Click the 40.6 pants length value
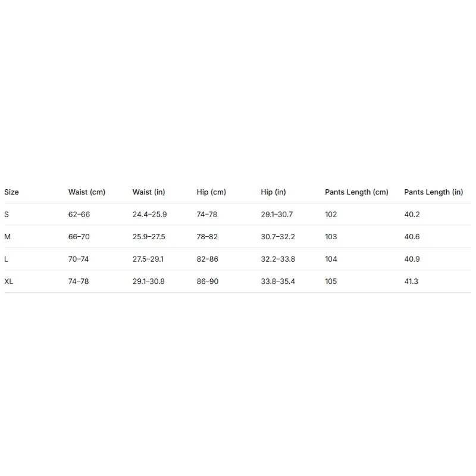The width and height of the screenshot is (476, 476). (412, 237)
